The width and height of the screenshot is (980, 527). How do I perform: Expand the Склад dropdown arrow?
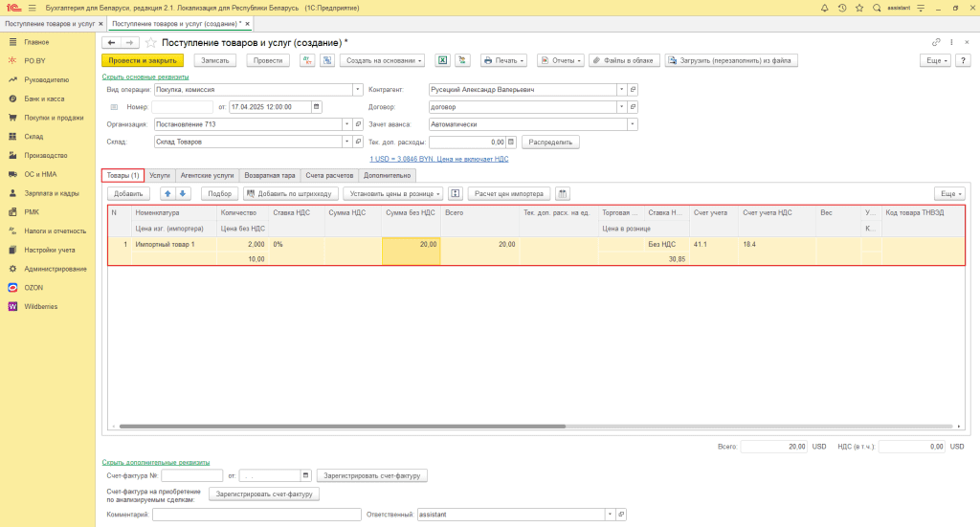pyautogui.click(x=346, y=142)
